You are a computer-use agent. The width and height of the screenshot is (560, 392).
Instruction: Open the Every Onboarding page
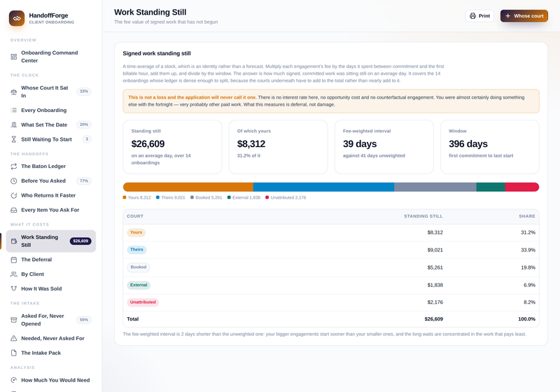50,111
